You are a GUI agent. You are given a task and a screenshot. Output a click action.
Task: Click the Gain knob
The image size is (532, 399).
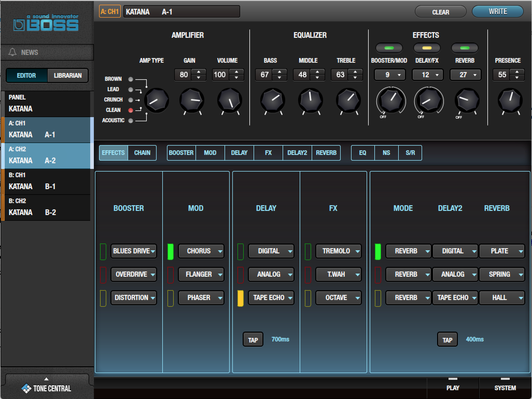tap(192, 101)
